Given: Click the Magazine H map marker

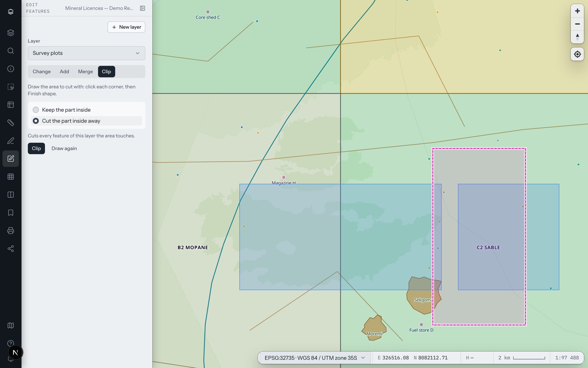Looking at the screenshot, I should (x=284, y=177).
